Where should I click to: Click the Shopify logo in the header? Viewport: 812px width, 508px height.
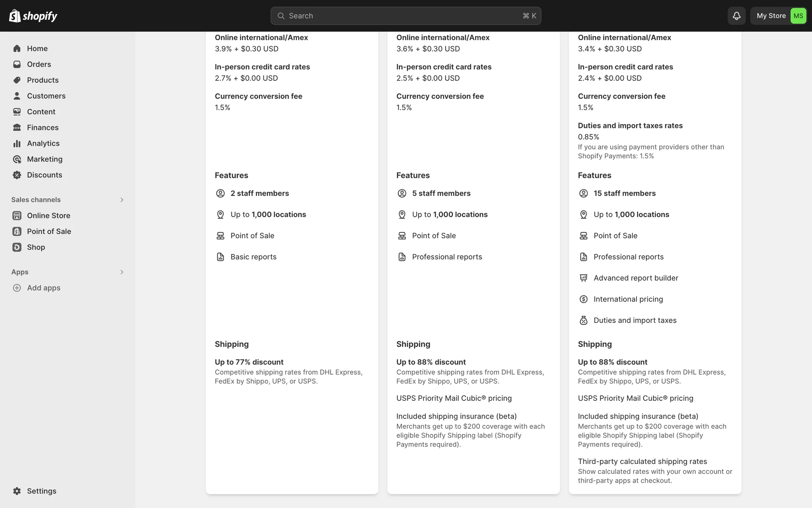(x=33, y=16)
